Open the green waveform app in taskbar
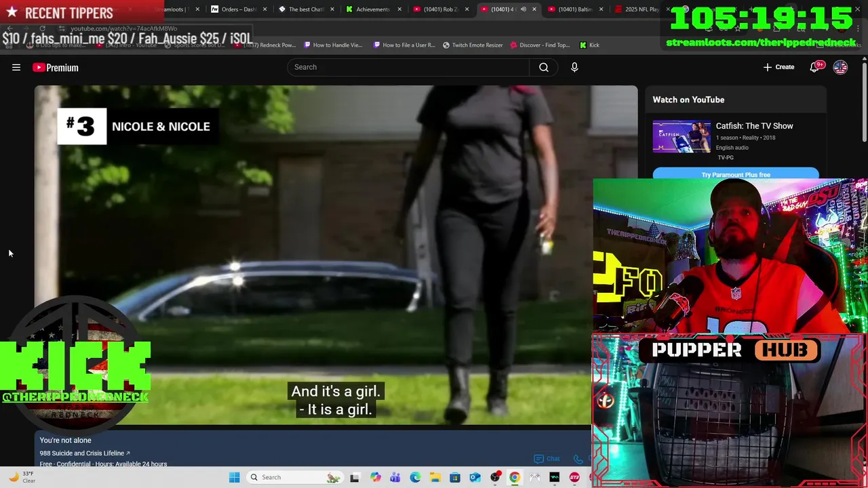868x488 pixels. (555, 477)
